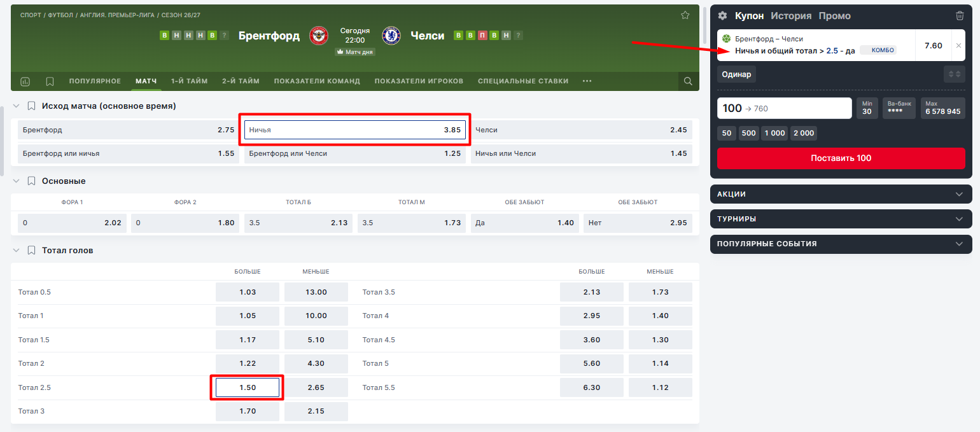Expand the ПОПУЛЯРНЫЕ СОБЫТИЯ panel
980x432 pixels.
coord(841,244)
